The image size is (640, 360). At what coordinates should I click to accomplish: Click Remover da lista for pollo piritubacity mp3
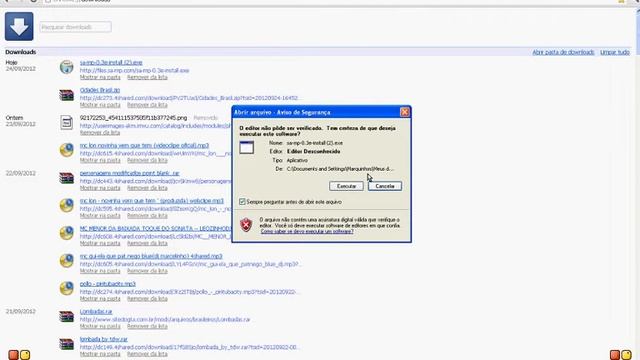tap(147, 299)
